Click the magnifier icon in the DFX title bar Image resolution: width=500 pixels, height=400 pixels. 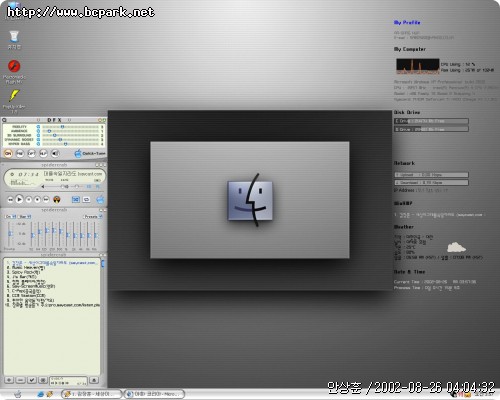[4, 120]
